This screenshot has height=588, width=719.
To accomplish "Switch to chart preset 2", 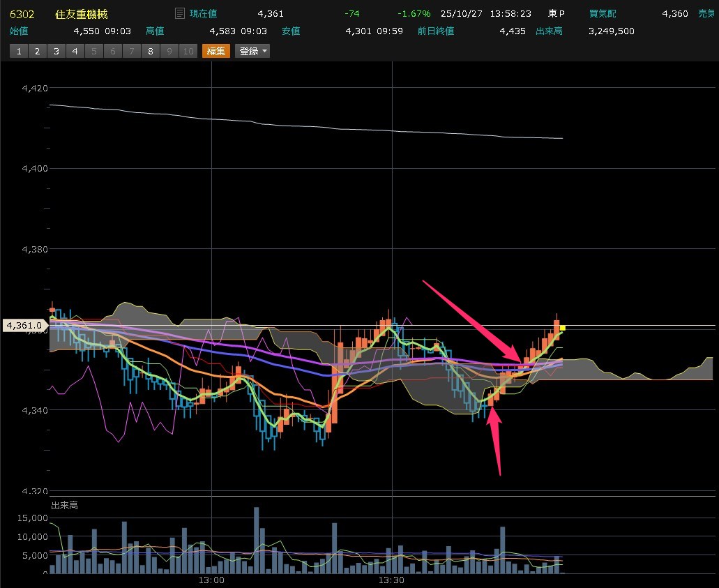I will pos(37,51).
